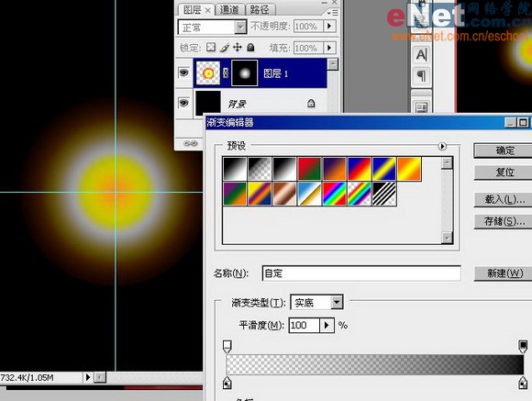Click the 填充 100% field
The height and width of the screenshot is (401, 532).
(x=308, y=48)
